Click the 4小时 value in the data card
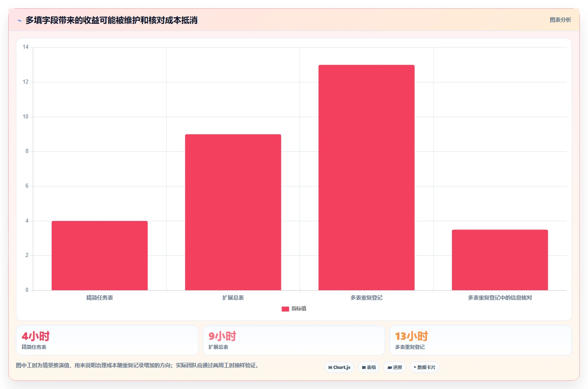The height and width of the screenshot is (389, 588). tap(36, 337)
